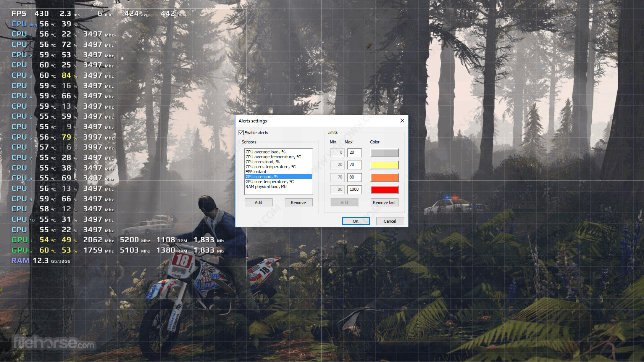
Task: Open the gray color swatch
Action: pyautogui.click(x=384, y=153)
